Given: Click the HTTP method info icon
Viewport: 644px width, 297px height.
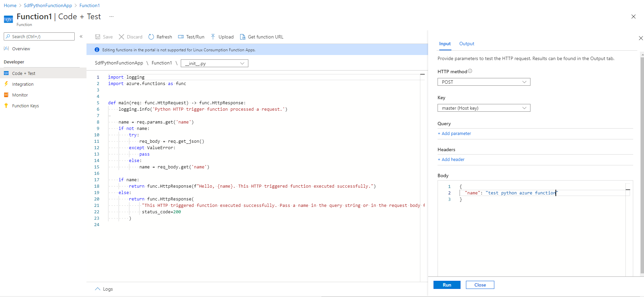Looking at the screenshot, I should (x=470, y=71).
